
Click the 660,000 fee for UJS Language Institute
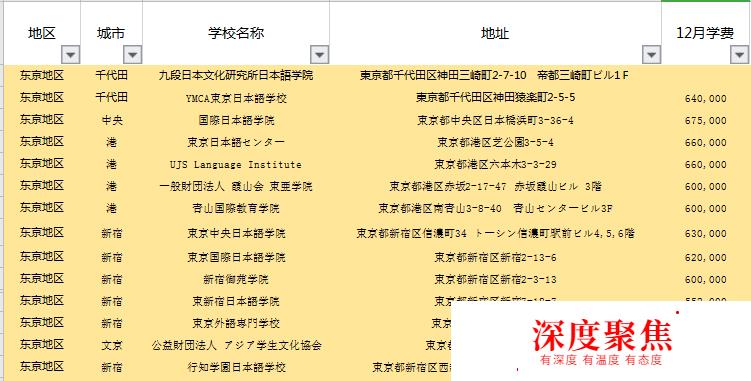tap(705, 165)
